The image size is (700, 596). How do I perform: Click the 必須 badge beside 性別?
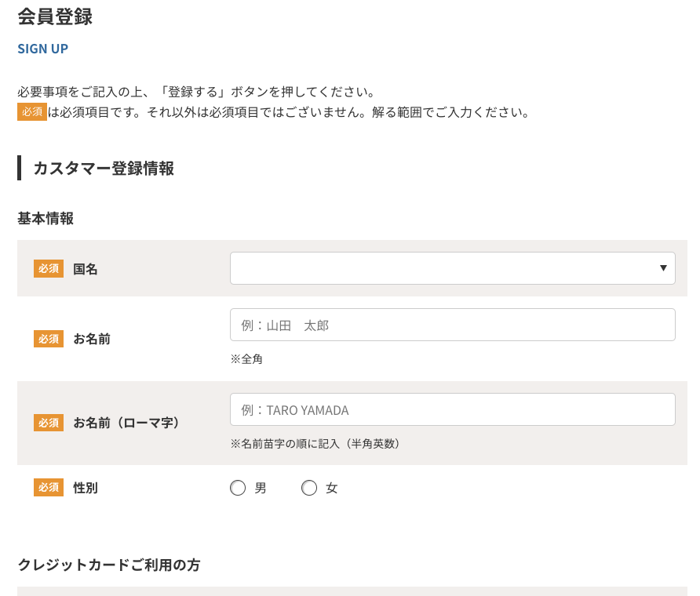[x=49, y=488]
